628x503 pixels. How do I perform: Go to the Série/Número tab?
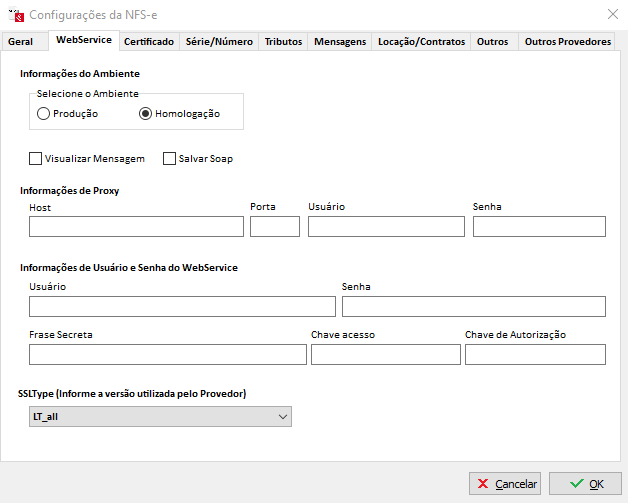(220, 42)
